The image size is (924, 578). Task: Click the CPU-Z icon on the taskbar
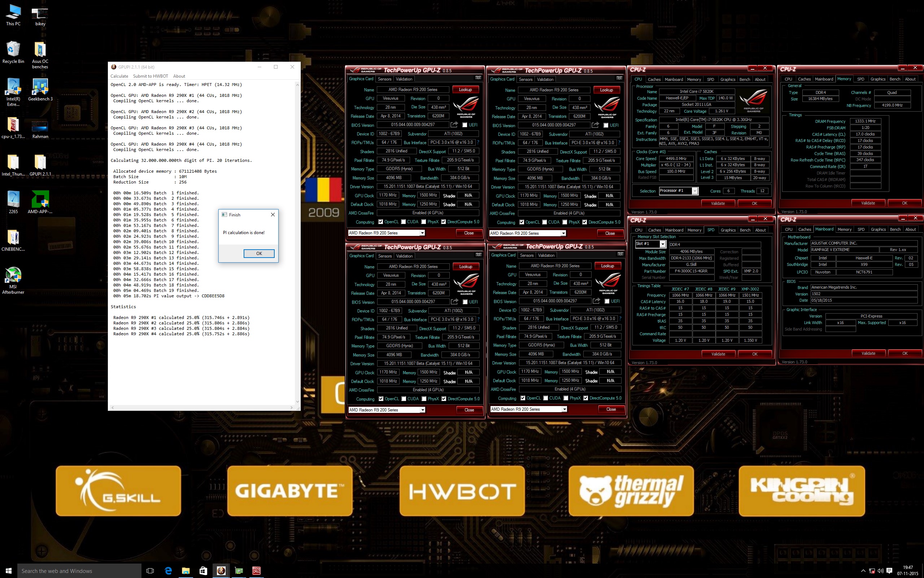point(256,570)
